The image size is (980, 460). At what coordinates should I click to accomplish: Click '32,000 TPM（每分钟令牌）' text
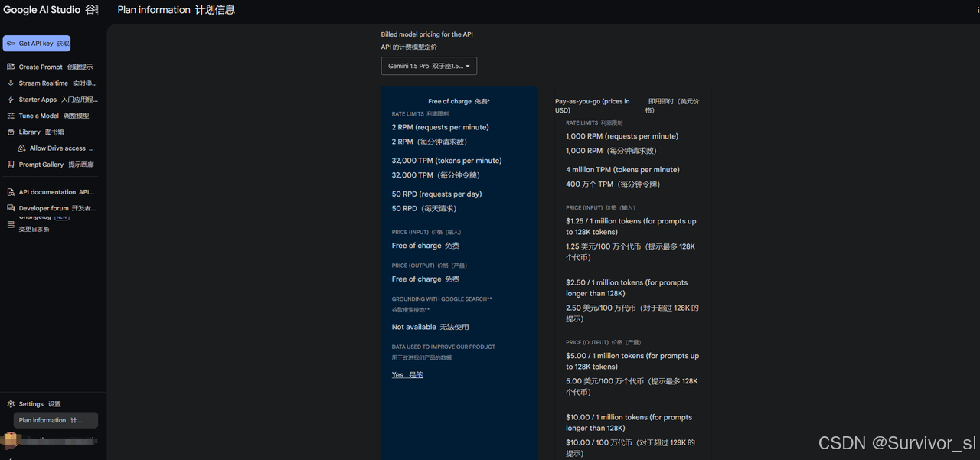tap(436, 175)
